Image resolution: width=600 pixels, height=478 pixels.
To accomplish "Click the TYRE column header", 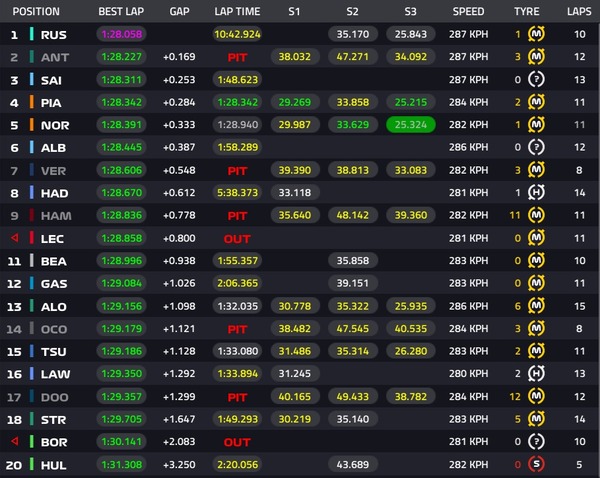I will 527,11.
